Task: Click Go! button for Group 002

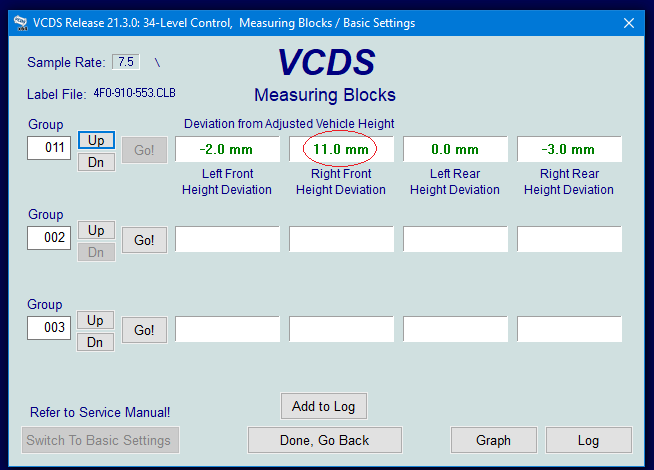Action: coord(144,240)
